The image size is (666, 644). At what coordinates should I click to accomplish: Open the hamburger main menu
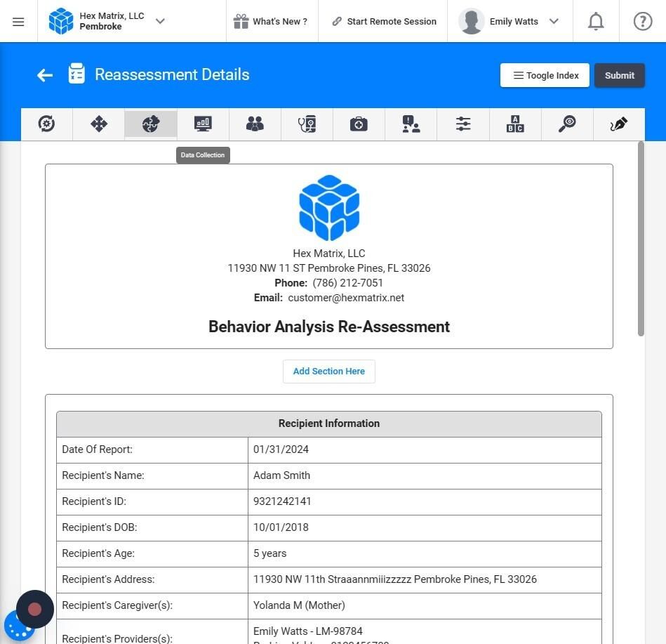point(18,22)
